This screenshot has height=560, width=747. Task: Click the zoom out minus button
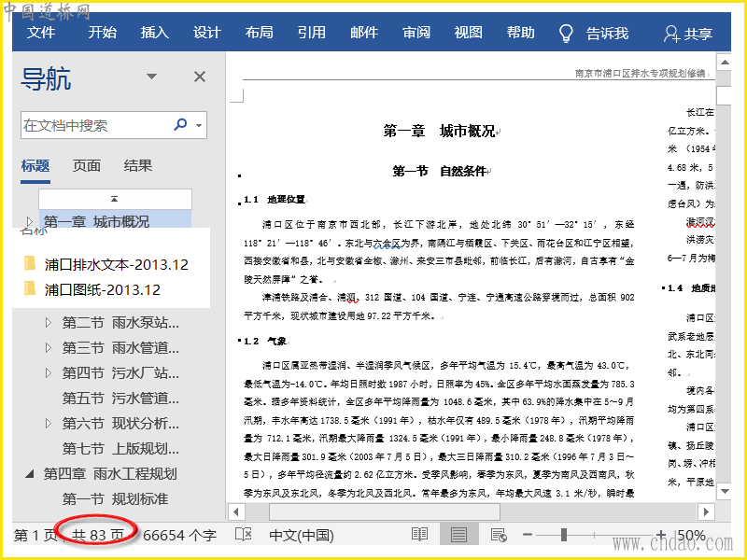527,535
